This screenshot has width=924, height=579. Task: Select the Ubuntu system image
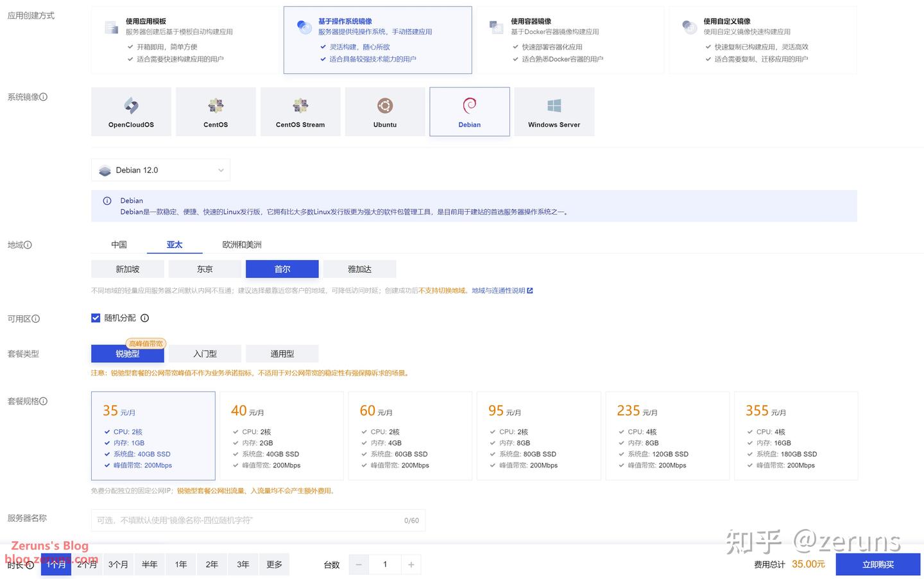tap(384, 111)
